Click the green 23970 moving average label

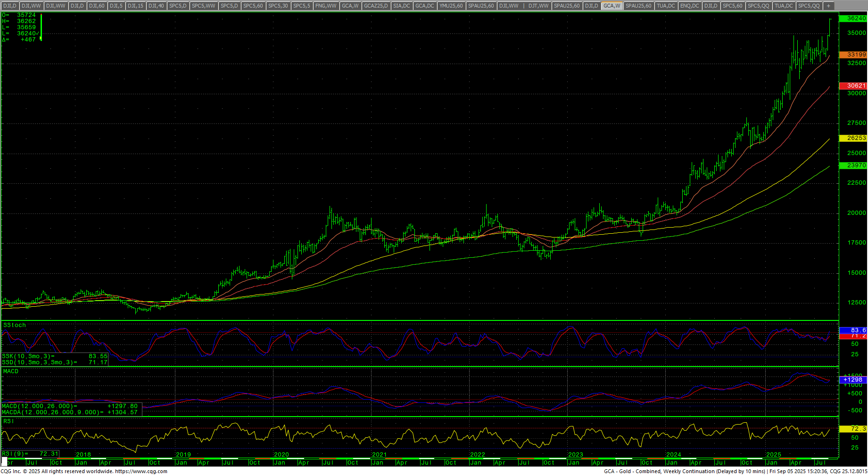[x=853, y=165]
